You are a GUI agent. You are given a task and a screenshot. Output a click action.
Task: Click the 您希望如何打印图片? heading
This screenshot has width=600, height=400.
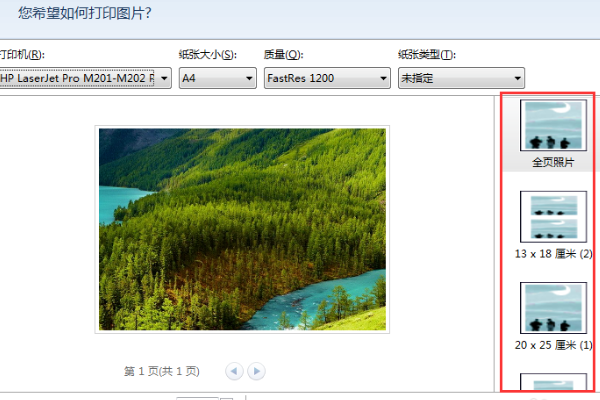(x=85, y=13)
